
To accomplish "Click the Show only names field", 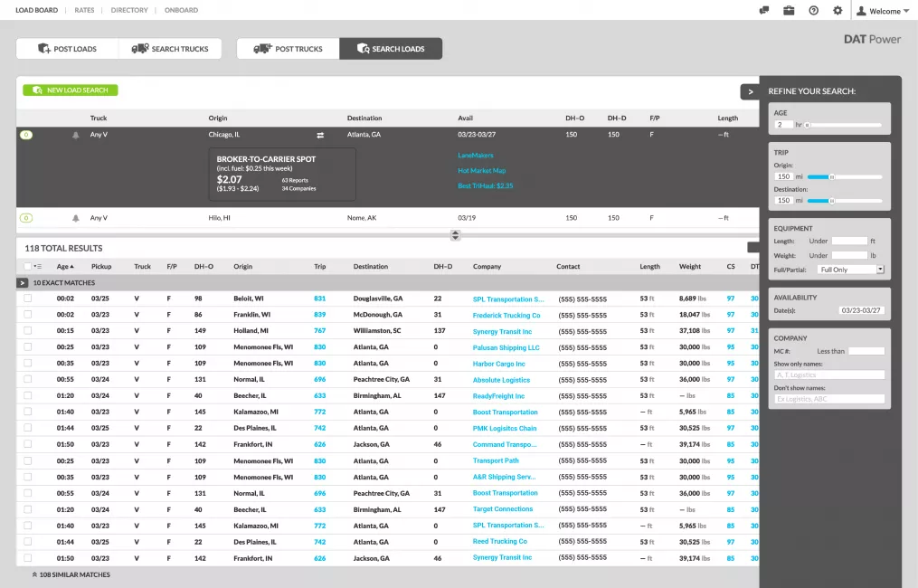I will coord(829,375).
